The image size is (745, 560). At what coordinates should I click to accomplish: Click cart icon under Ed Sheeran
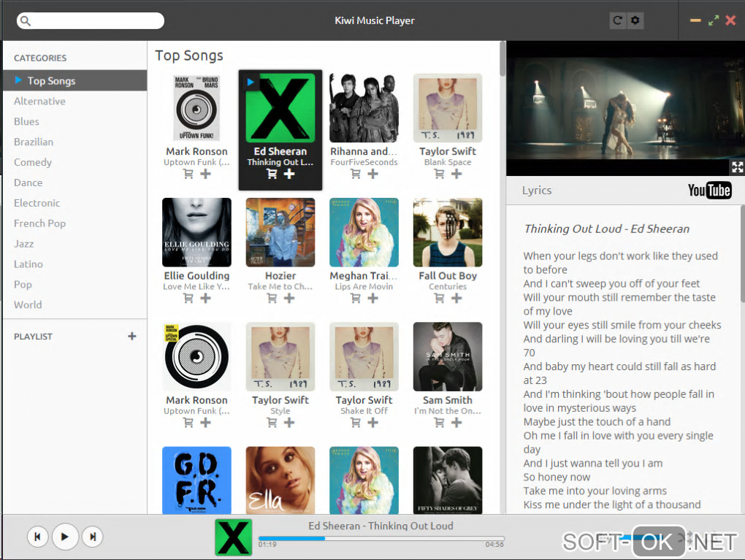pos(272,174)
